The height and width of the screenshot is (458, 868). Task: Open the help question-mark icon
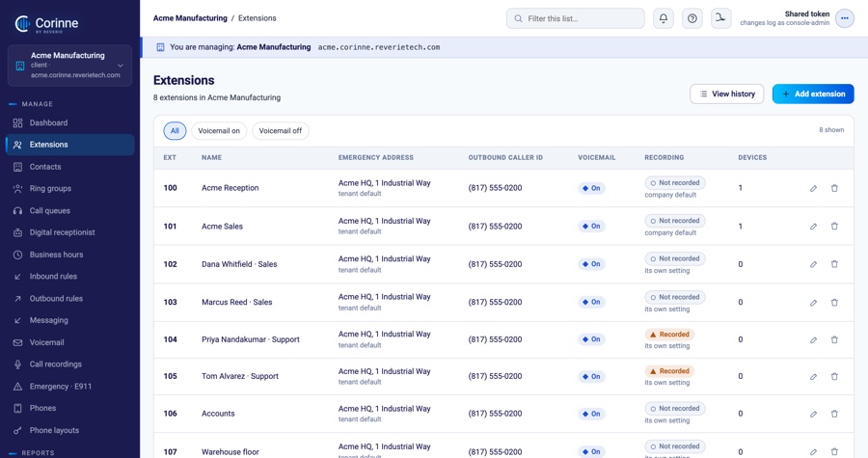[692, 18]
